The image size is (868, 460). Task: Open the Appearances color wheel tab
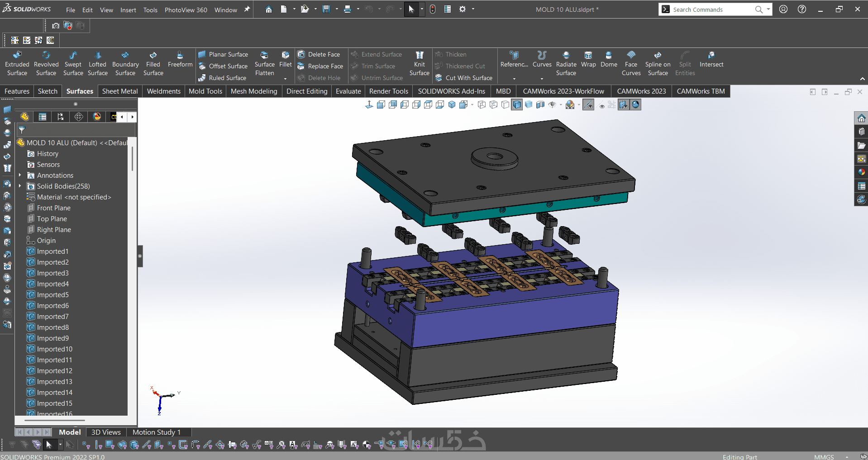coord(861,172)
